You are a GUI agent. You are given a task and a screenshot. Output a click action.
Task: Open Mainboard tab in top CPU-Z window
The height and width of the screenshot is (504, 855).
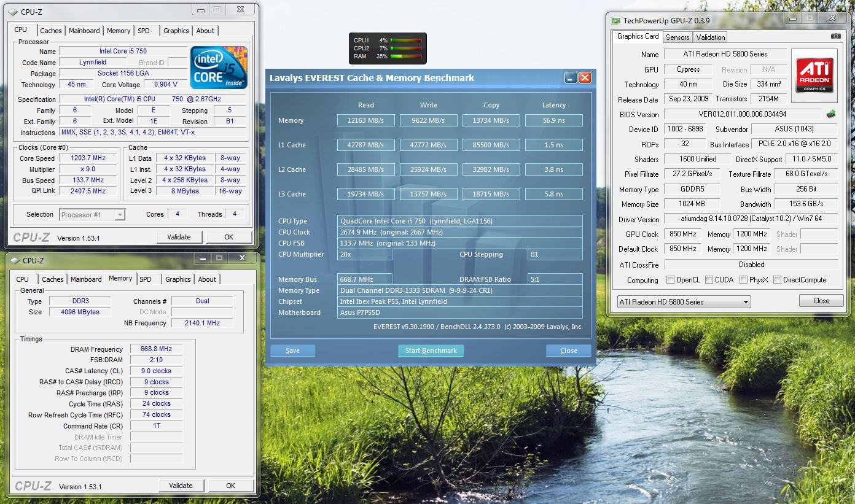[84, 31]
